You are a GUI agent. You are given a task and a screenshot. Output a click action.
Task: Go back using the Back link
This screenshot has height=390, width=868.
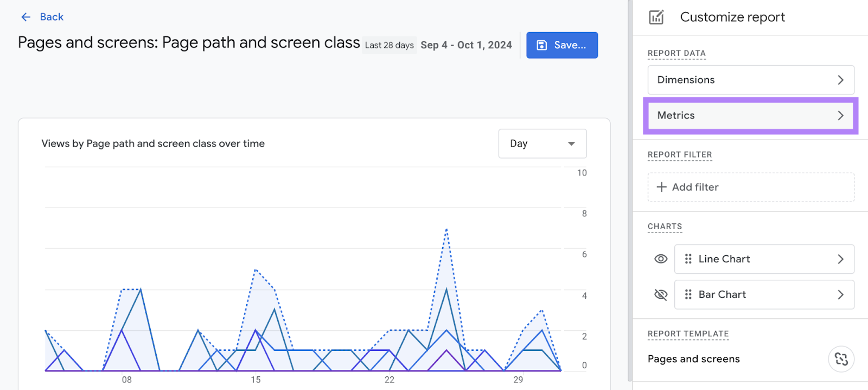(x=52, y=17)
